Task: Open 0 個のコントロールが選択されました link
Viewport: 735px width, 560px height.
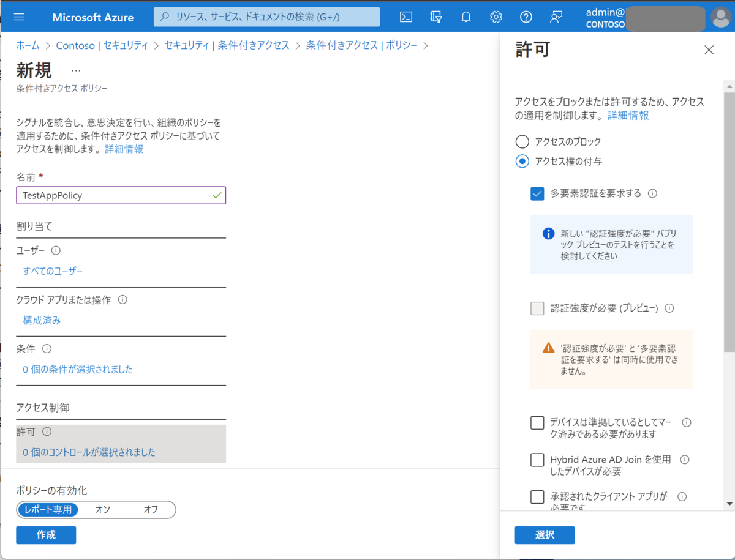Action: [x=89, y=452]
